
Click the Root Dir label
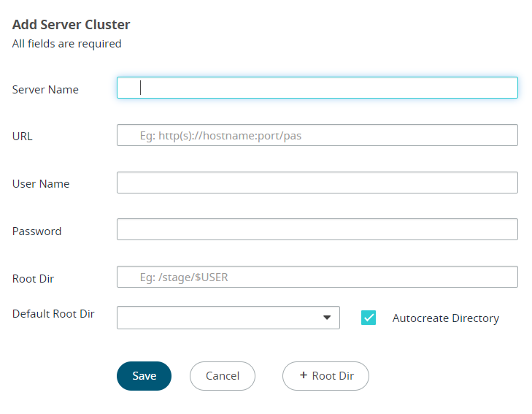coord(34,279)
